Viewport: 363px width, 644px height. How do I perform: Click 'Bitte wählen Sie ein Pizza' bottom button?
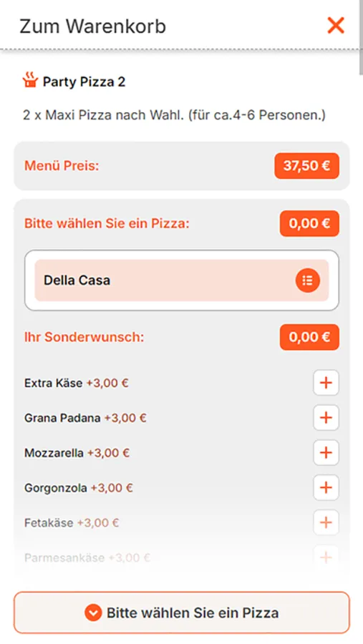click(x=182, y=613)
